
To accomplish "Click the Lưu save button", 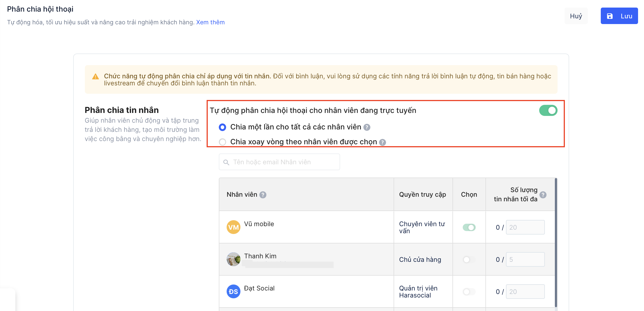I will (619, 16).
